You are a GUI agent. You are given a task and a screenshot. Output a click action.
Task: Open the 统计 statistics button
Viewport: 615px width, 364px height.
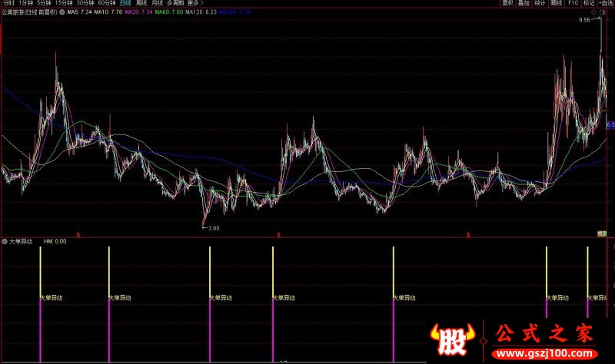pyautogui.click(x=540, y=3)
